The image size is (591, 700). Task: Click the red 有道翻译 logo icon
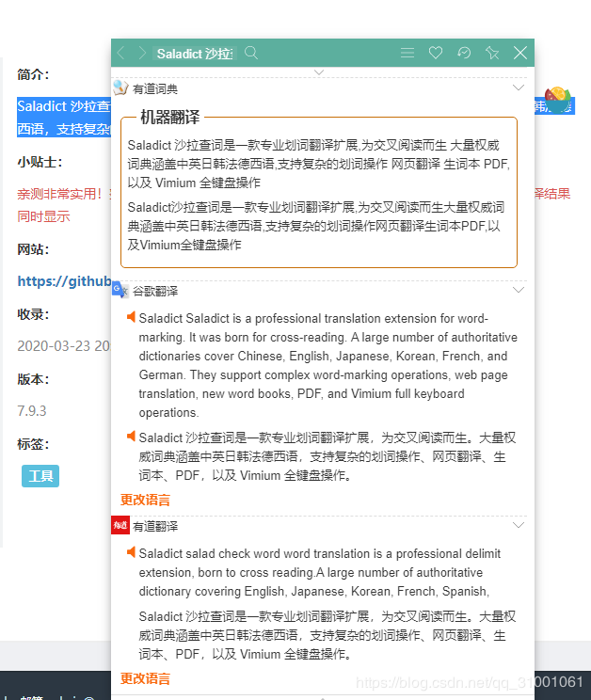point(120,525)
